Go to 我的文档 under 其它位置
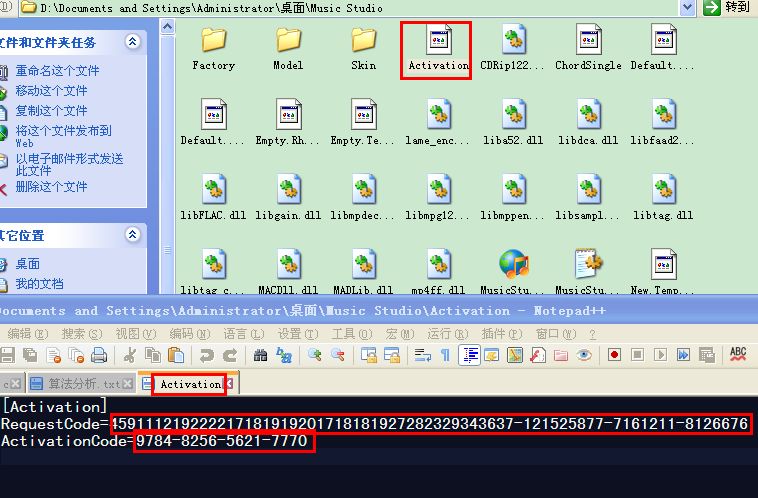Viewport: 758px width, 498px height. pos(39,283)
